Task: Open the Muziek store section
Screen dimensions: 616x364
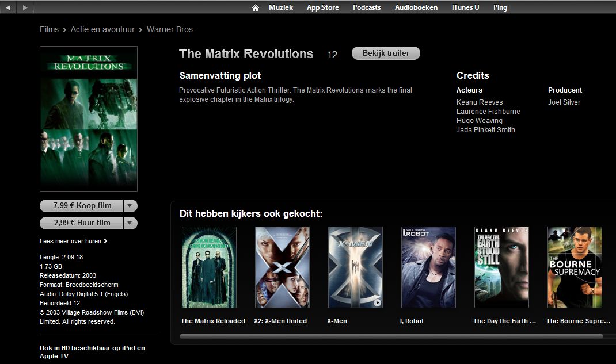Action: [x=281, y=7]
